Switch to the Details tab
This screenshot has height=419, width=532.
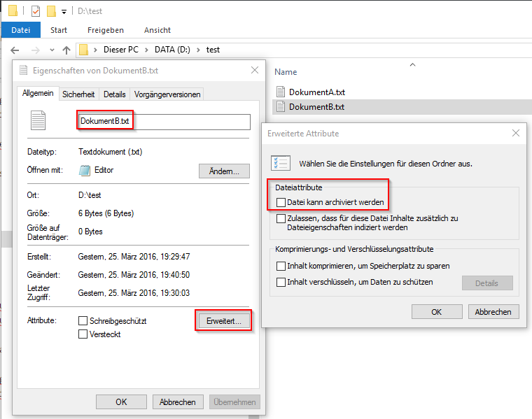coord(114,94)
